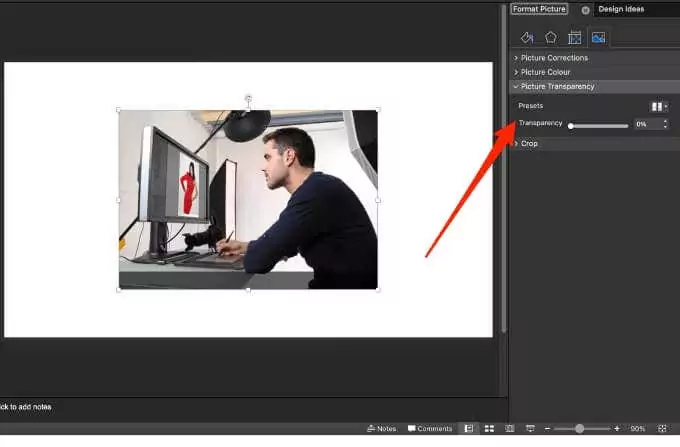Image resolution: width=680 pixels, height=447 pixels.
Task: Open the Size & Properties tab icon
Action: coord(575,38)
